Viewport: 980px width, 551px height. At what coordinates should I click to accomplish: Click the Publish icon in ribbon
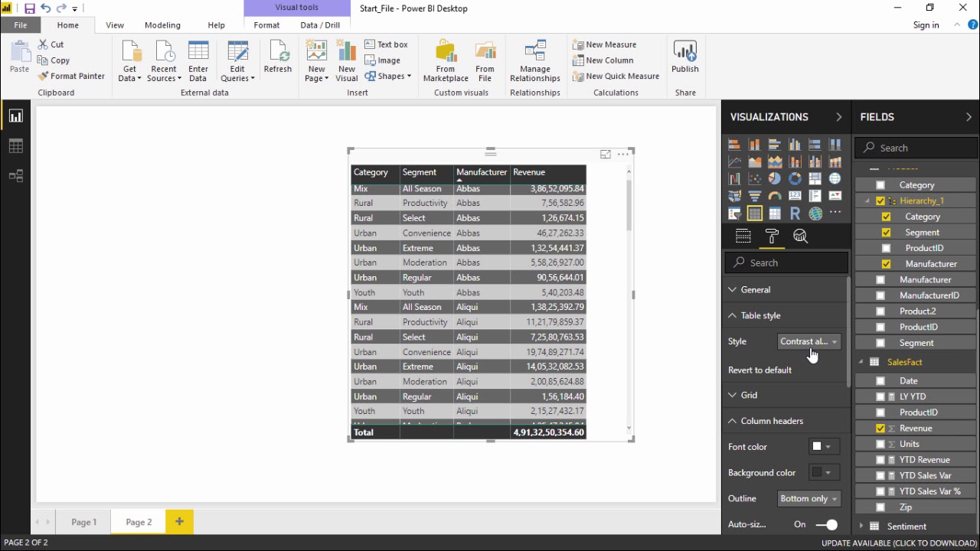684,57
